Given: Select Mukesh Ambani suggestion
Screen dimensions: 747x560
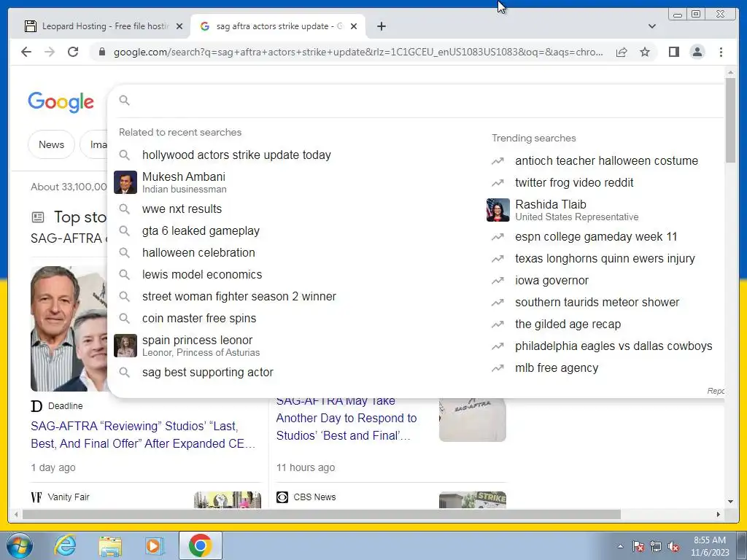Looking at the screenshot, I should click(184, 182).
